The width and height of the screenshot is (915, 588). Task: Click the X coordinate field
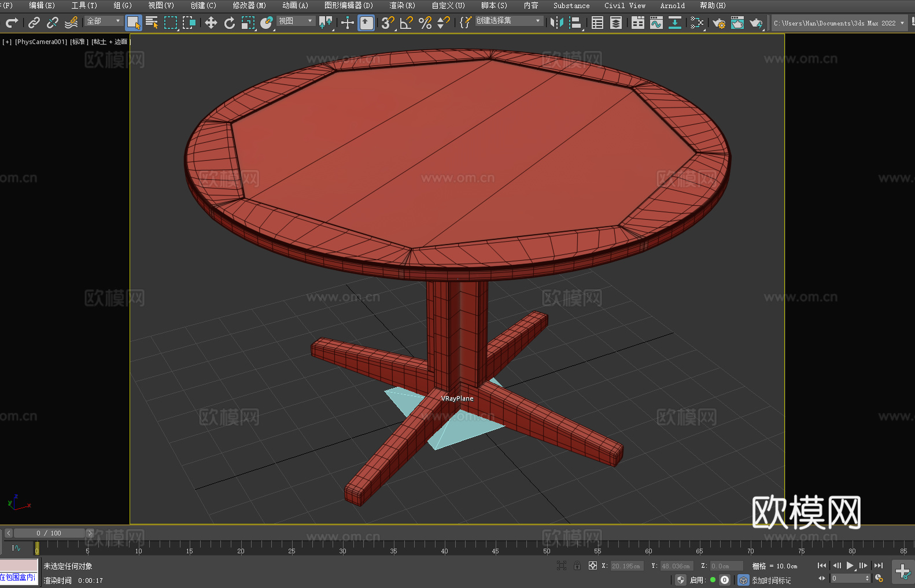[x=627, y=566]
